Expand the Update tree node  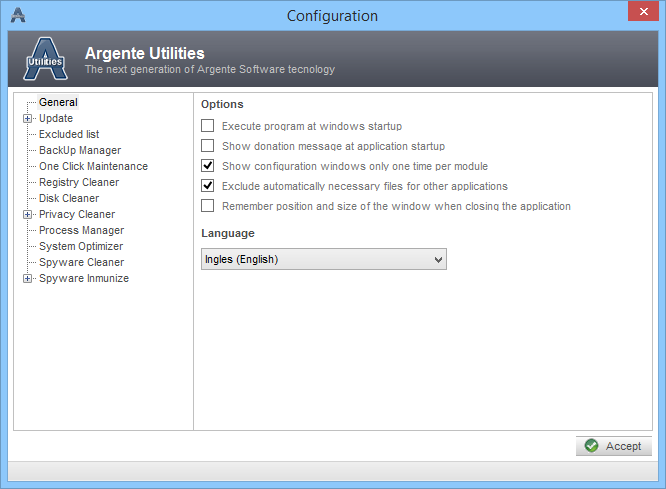(x=28, y=119)
